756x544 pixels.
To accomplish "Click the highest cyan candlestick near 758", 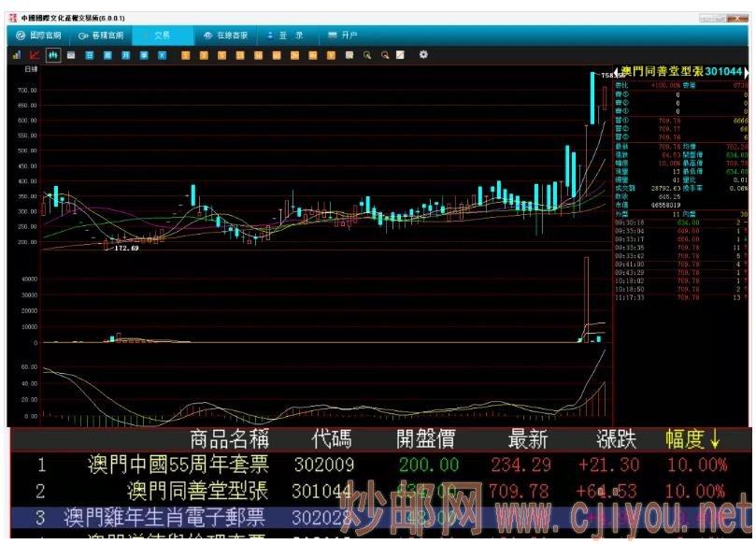I will (x=592, y=98).
